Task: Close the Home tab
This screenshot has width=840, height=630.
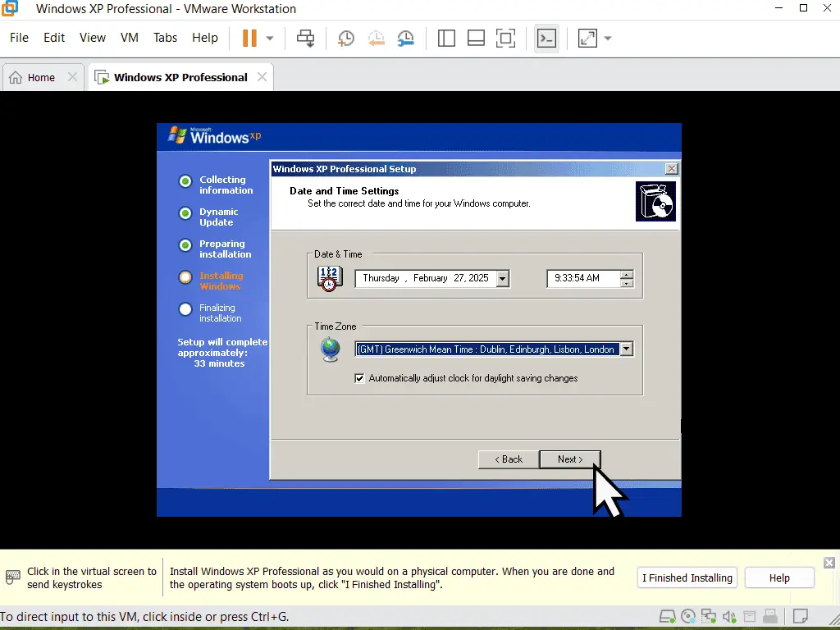Action: [72, 77]
